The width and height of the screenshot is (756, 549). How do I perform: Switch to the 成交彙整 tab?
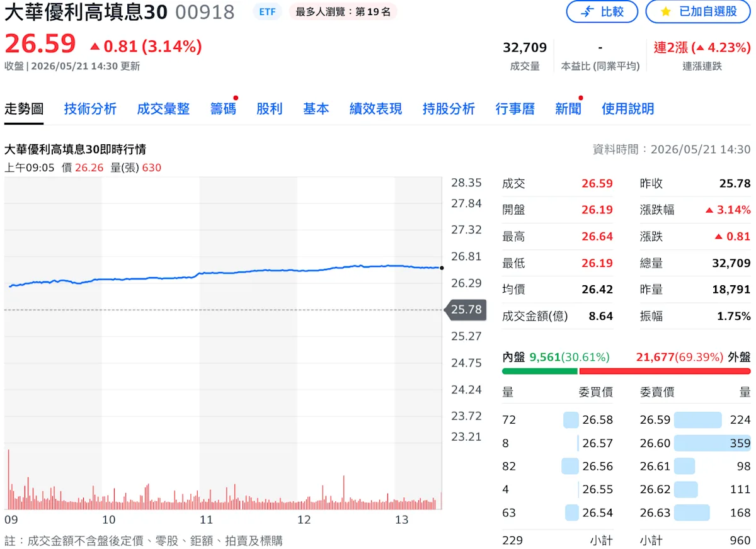pos(163,109)
